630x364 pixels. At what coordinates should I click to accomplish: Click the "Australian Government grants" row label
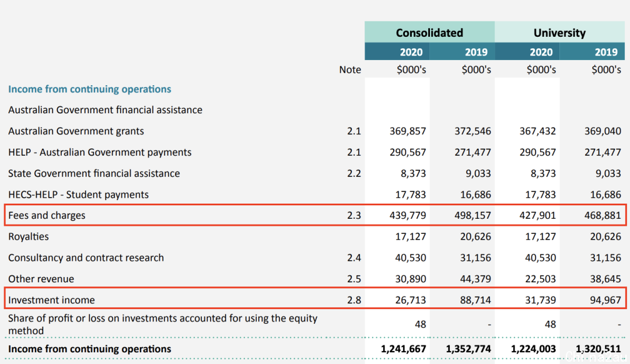tap(76, 131)
